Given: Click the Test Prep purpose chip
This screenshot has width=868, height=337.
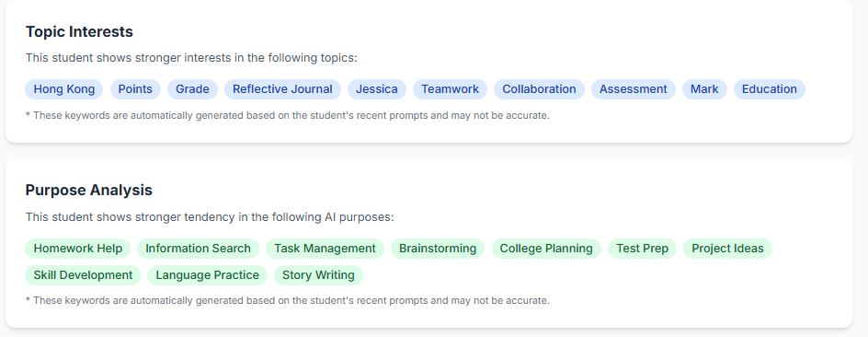Looking at the screenshot, I should 642,249.
